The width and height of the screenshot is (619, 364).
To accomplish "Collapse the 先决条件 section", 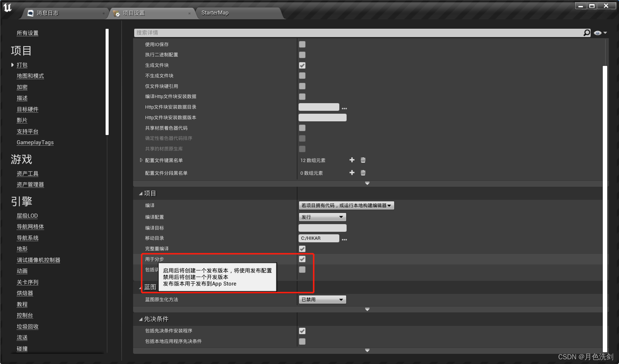I will pos(141,319).
